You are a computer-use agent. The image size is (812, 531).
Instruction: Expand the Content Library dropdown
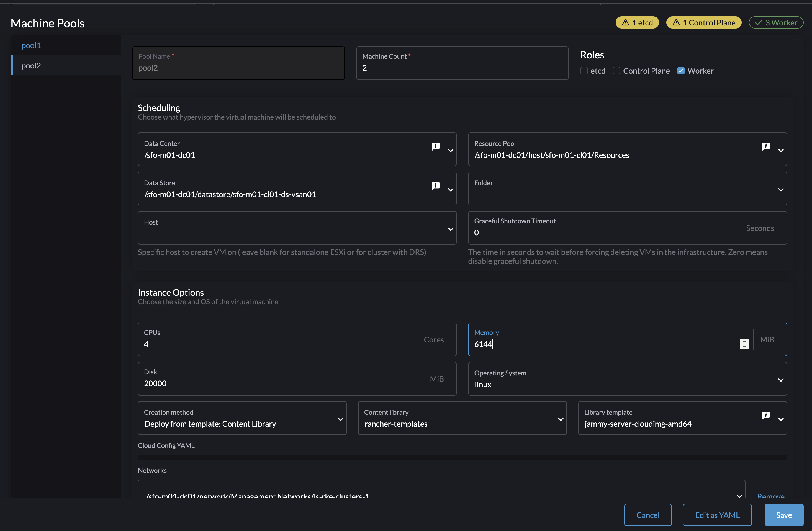(x=559, y=419)
